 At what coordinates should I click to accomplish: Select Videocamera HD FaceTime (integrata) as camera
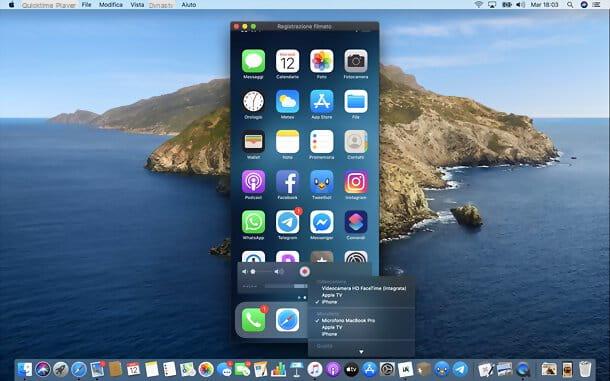pyautogui.click(x=364, y=288)
